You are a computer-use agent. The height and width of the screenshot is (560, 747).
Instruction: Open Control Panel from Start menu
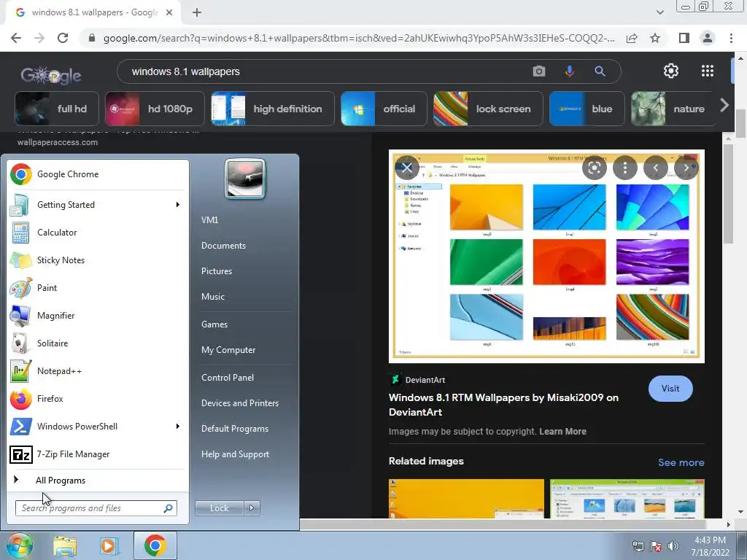(228, 378)
